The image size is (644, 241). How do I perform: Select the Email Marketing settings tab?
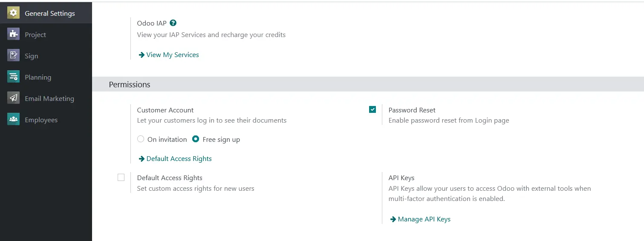point(46,98)
